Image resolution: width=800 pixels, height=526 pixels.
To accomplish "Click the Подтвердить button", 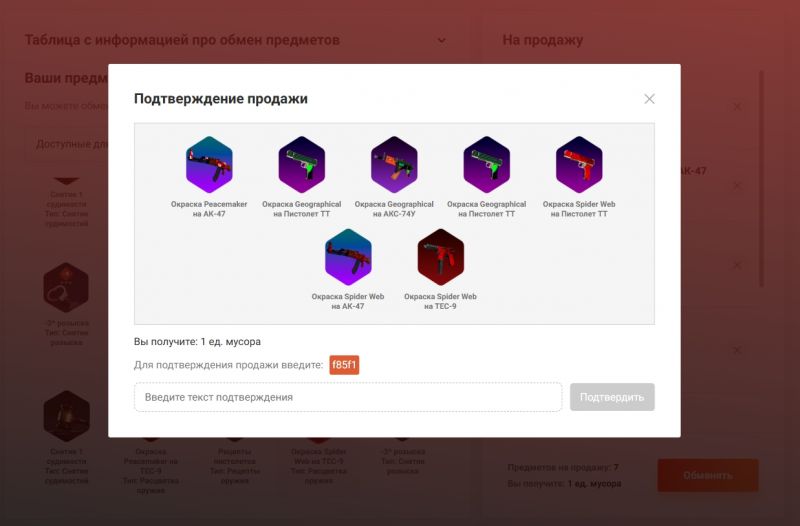I will coord(612,397).
